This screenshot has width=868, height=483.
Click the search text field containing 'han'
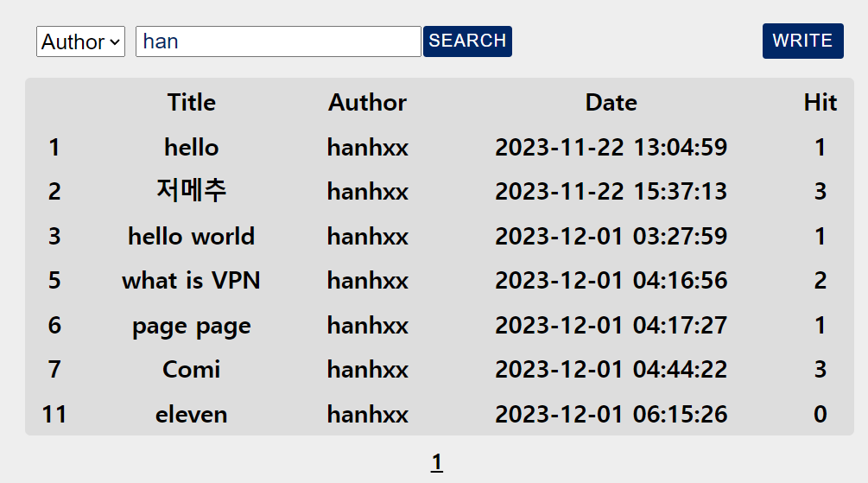click(x=278, y=41)
